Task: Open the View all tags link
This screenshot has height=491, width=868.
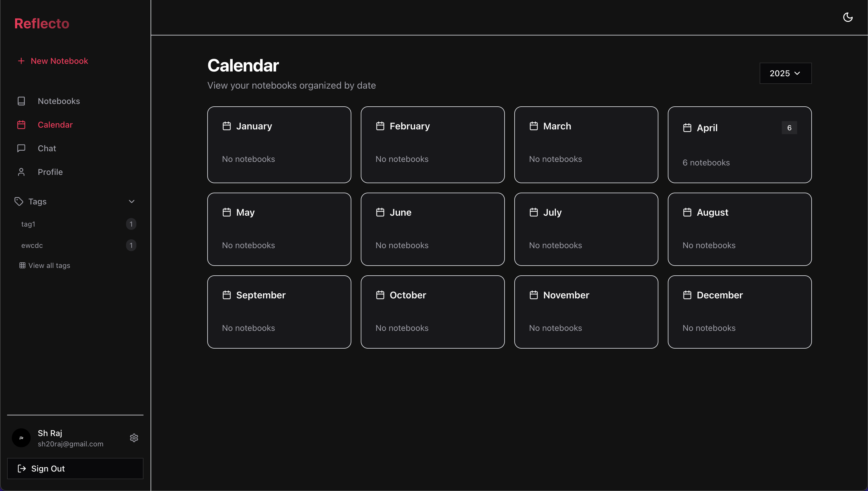Action: (49, 265)
